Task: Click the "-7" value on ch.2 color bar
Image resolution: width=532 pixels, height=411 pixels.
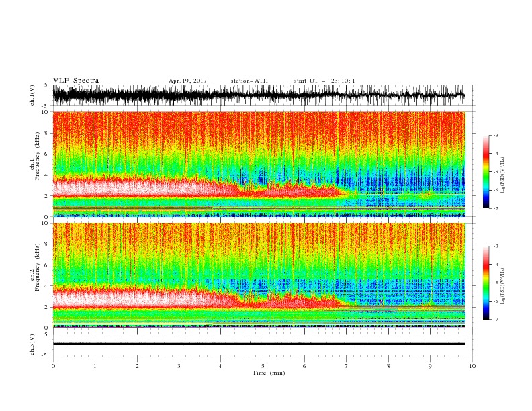Action: click(495, 320)
